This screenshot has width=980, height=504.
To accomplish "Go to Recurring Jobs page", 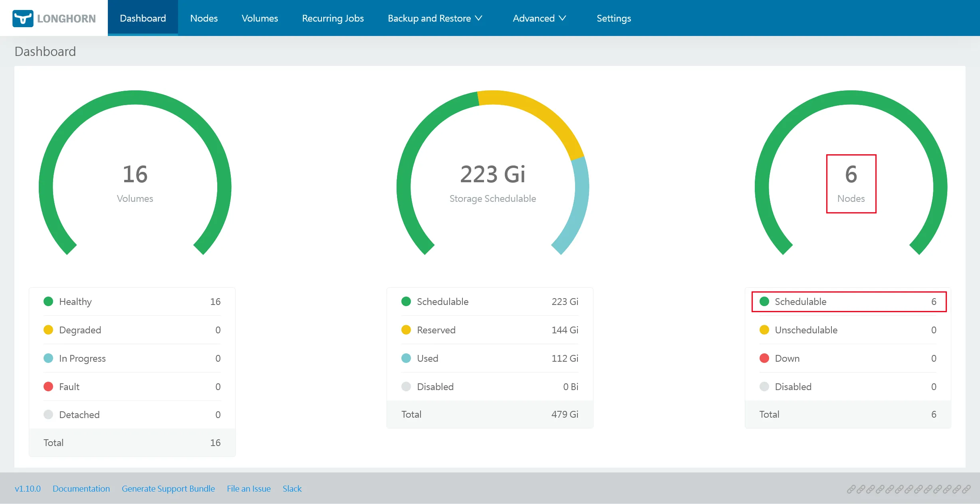I will click(333, 18).
